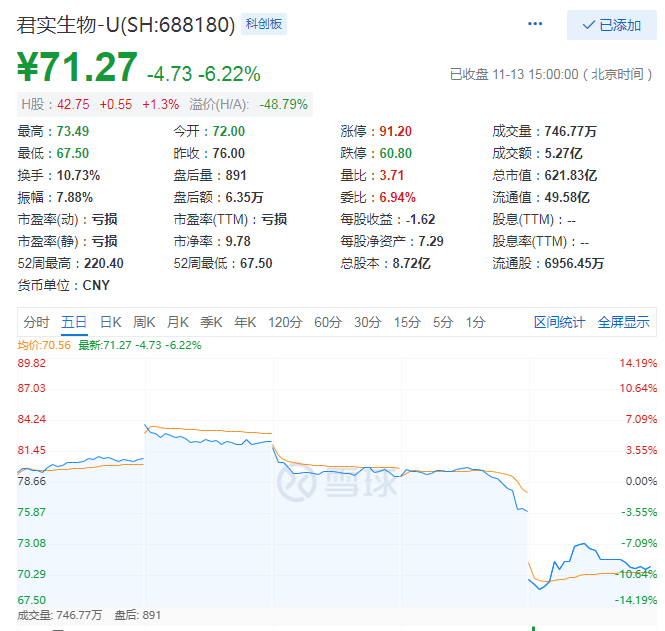Click the 跌停 value 60.80
The height and width of the screenshot is (631, 665).
(395, 154)
